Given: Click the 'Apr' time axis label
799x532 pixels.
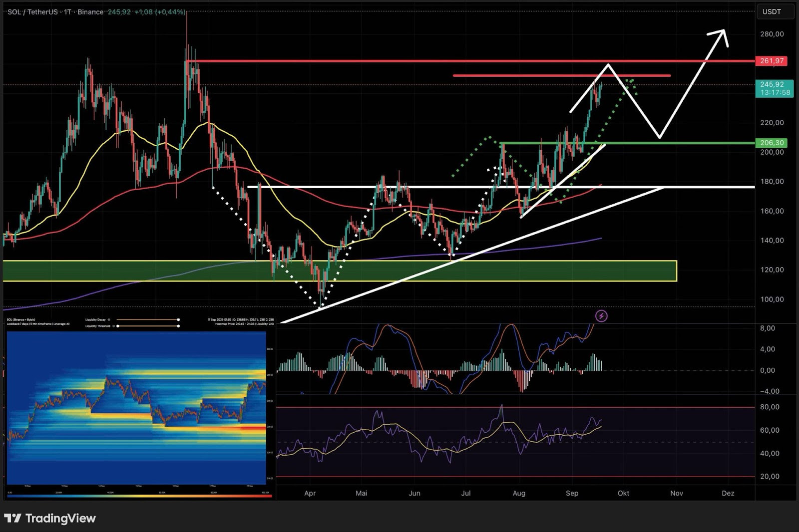Looking at the screenshot, I should tap(310, 493).
